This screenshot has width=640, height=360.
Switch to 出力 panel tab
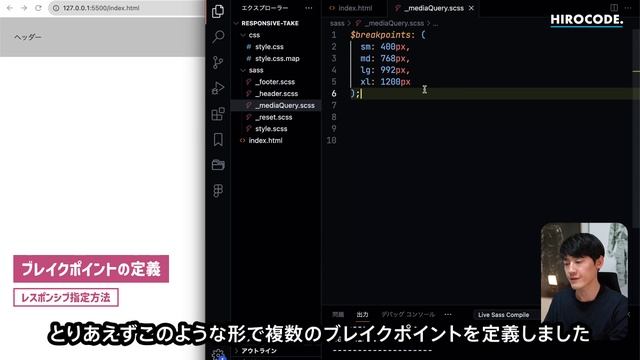coord(362,314)
